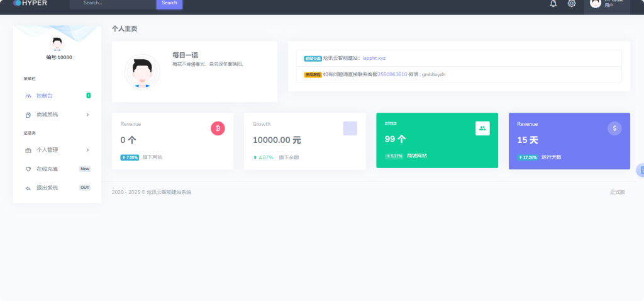The width and height of the screenshot is (644, 301).
Task: Click the people icon on SITES card
Action: (x=482, y=128)
